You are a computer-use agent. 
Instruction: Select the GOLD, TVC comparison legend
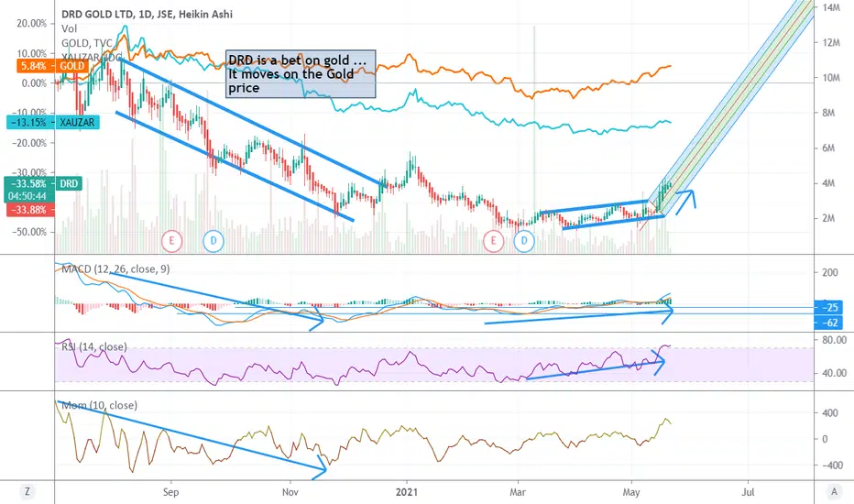tap(87, 44)
